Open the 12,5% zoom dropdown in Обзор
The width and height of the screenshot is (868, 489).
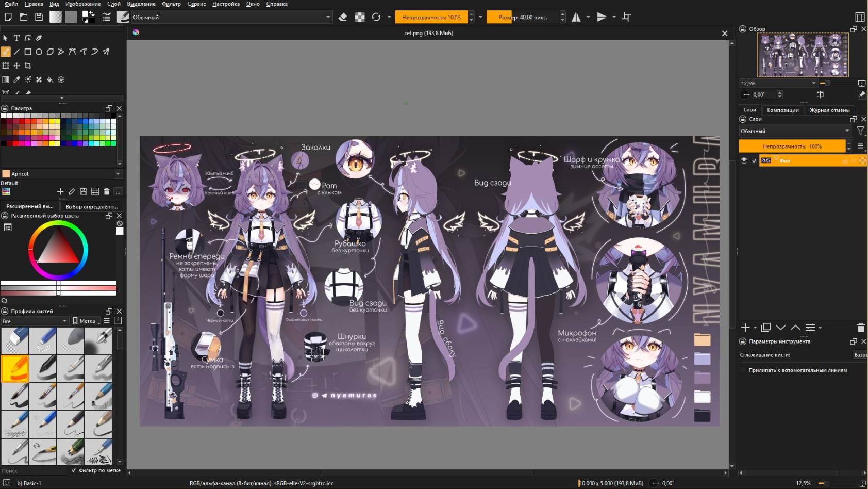pyautogui.click(x=778, y=83)
